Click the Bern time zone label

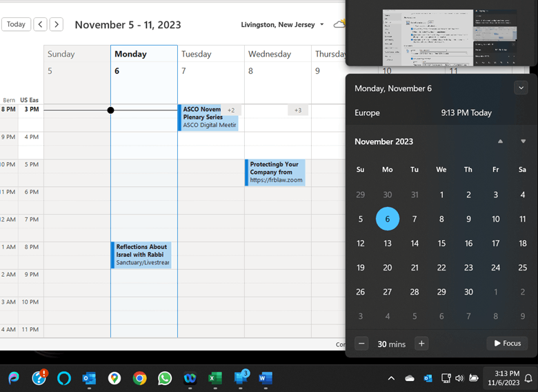tap(9, 100)
